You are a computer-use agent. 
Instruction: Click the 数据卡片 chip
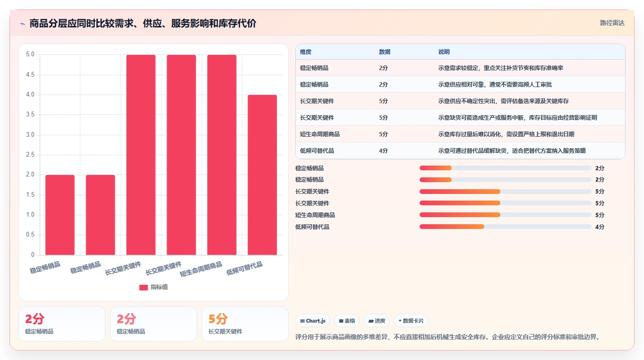pyautogui.click(x=411, y=321)
